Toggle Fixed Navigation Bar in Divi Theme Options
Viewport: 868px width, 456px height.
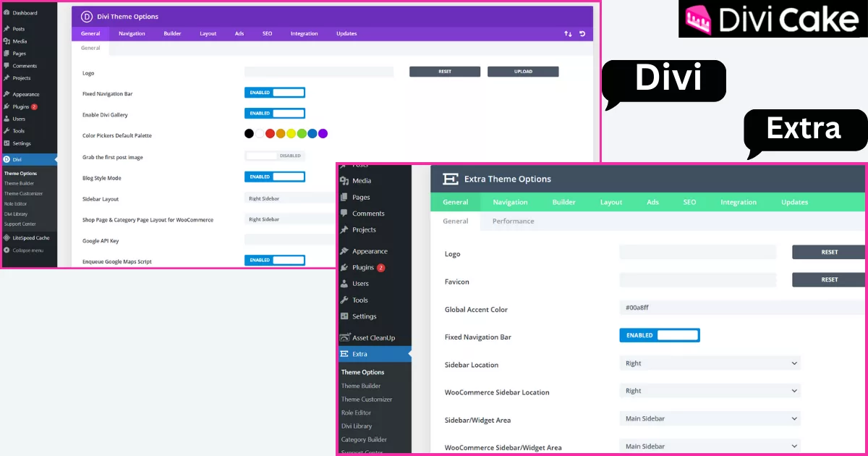275,93
